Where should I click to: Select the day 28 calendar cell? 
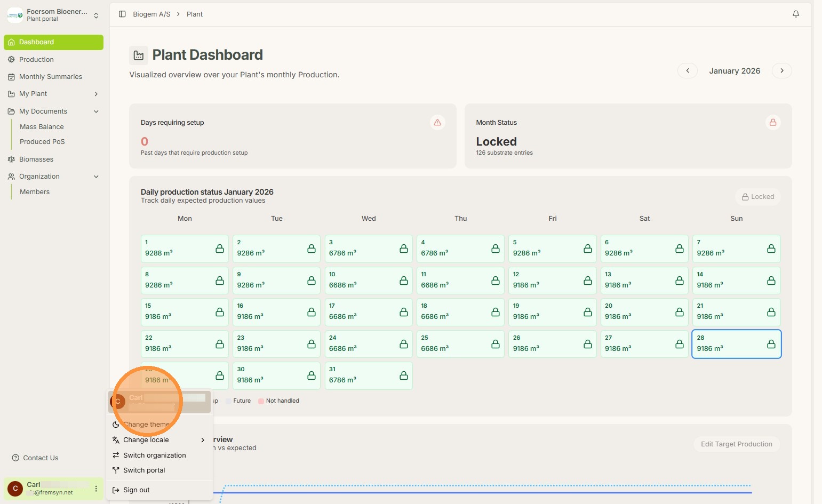tap(736, 344)
